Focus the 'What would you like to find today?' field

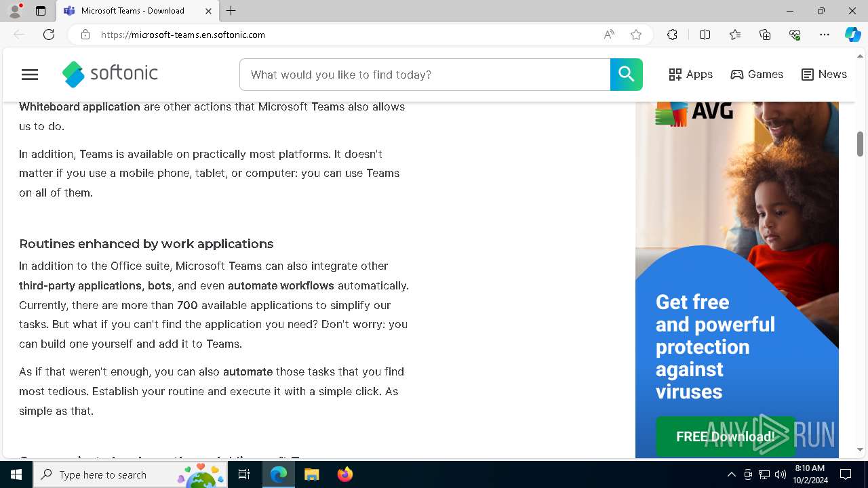(425, 75)
